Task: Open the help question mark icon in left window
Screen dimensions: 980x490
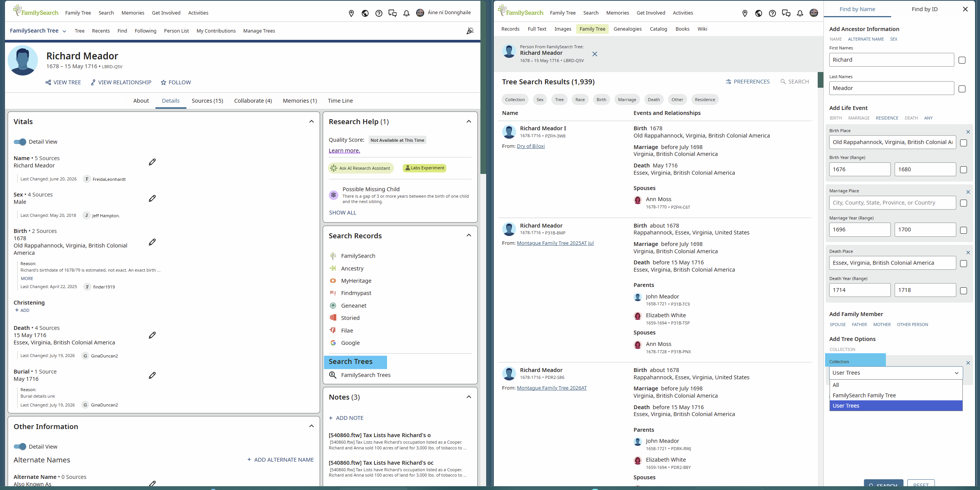Action: 379,13
